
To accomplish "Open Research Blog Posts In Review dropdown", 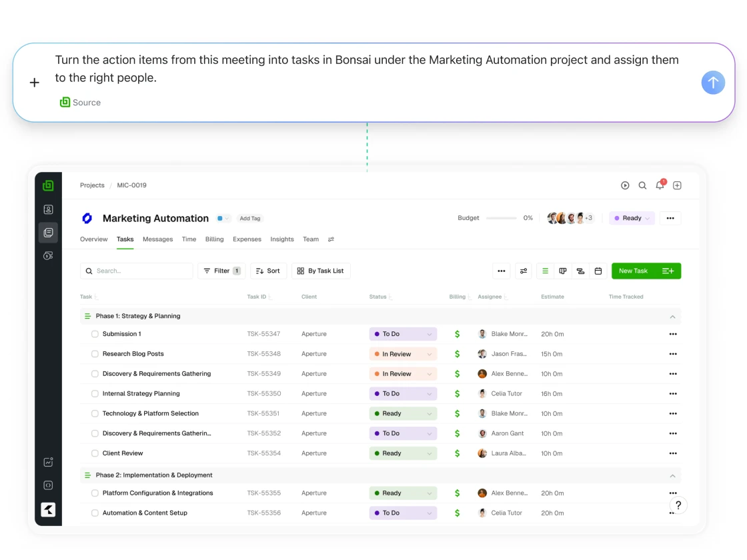I will coord(403,354).
